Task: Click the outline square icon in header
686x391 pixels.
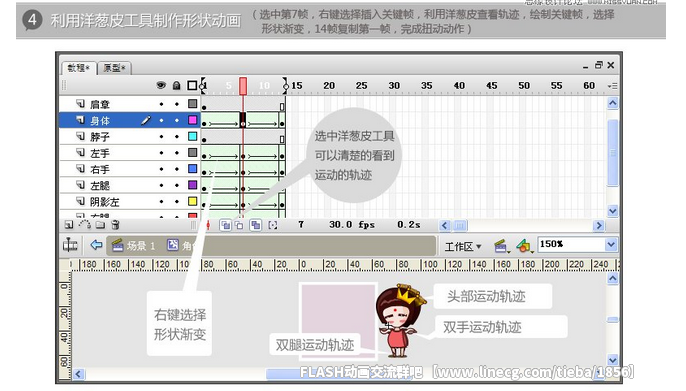Action: tap(192, 85)
